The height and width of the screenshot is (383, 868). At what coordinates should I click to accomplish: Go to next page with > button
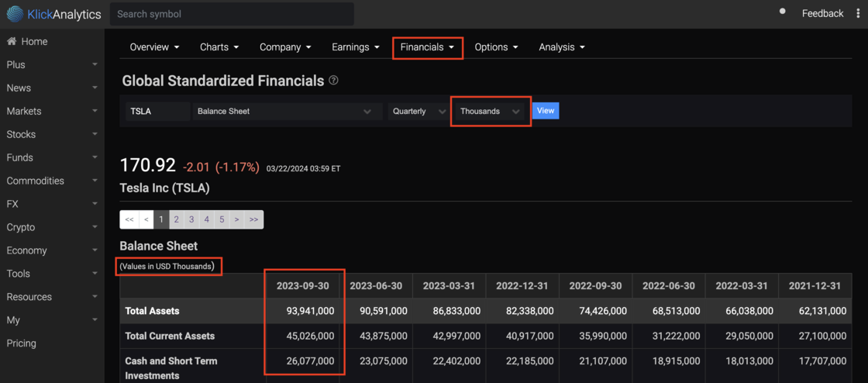[236, 219]
